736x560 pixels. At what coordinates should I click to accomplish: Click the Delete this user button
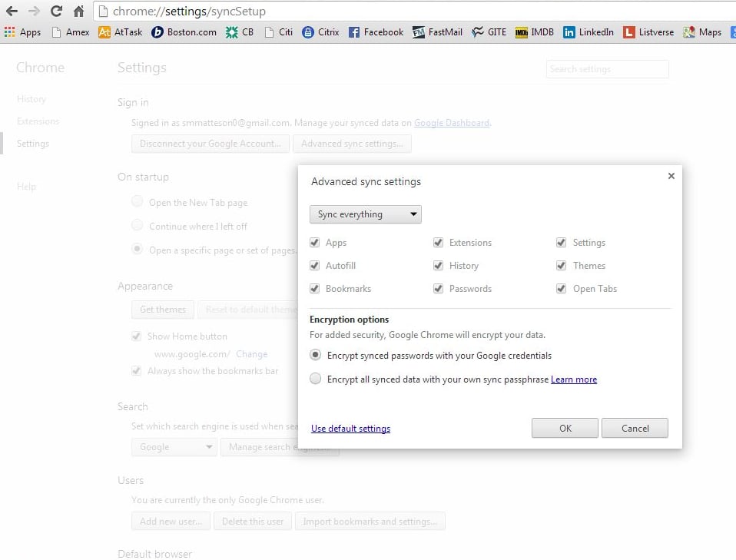[x=253, y=521]
